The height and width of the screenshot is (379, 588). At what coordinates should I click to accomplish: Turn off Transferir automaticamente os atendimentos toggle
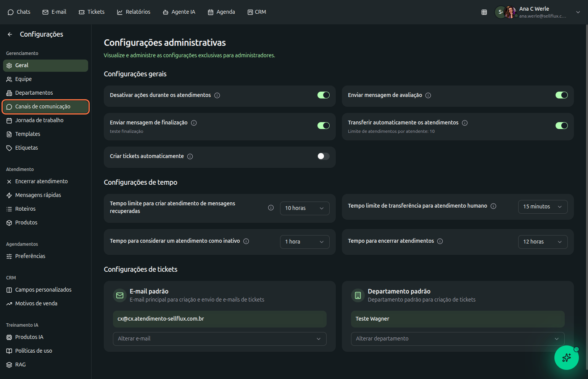click(x=561, y=126)
